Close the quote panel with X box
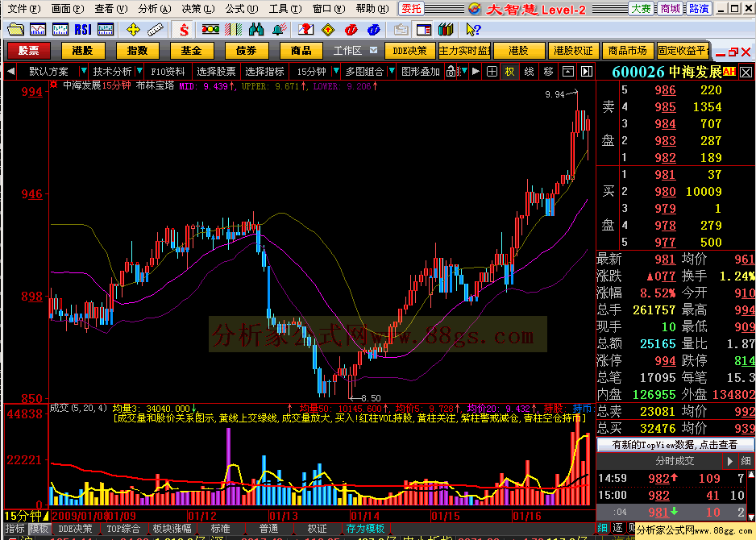This screenshot has width=756, height=540. coord(746,73)
